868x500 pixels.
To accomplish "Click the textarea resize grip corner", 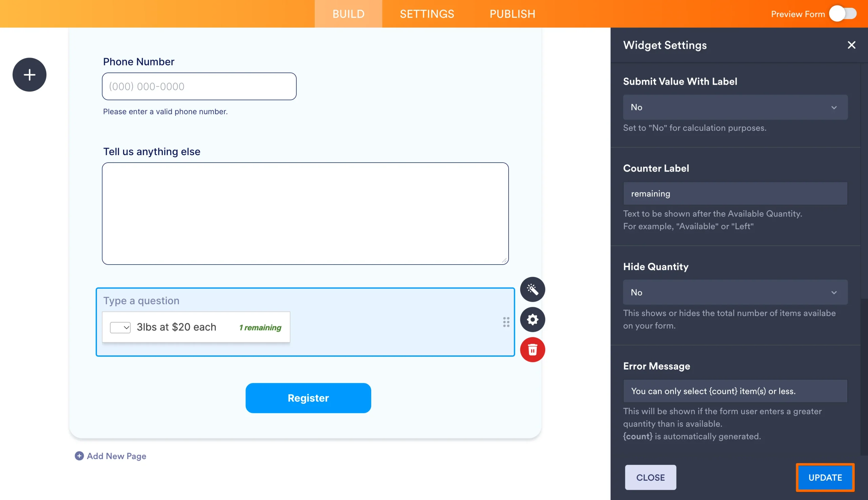I will [504, 260].
